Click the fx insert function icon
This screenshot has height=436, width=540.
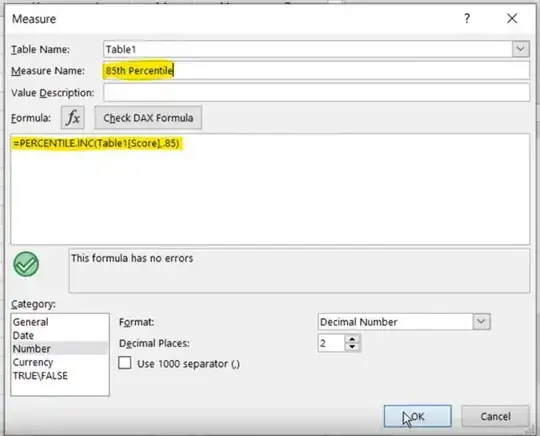tap(73, 118)
